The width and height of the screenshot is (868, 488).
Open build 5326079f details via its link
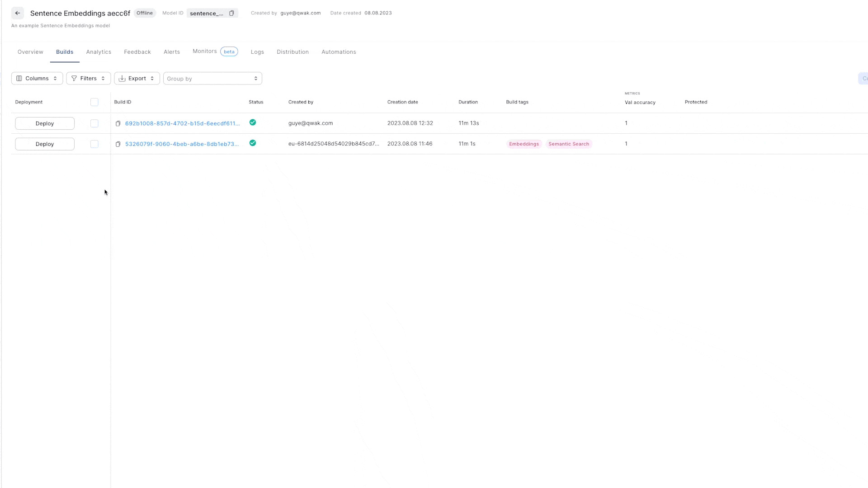pos(181,144)
